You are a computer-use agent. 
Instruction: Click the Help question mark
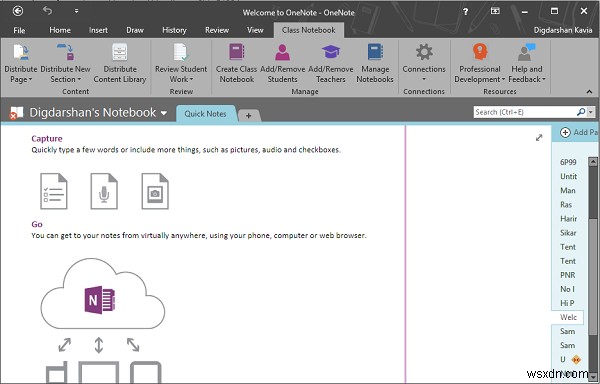pyautogui.click(x=465, y=12)
